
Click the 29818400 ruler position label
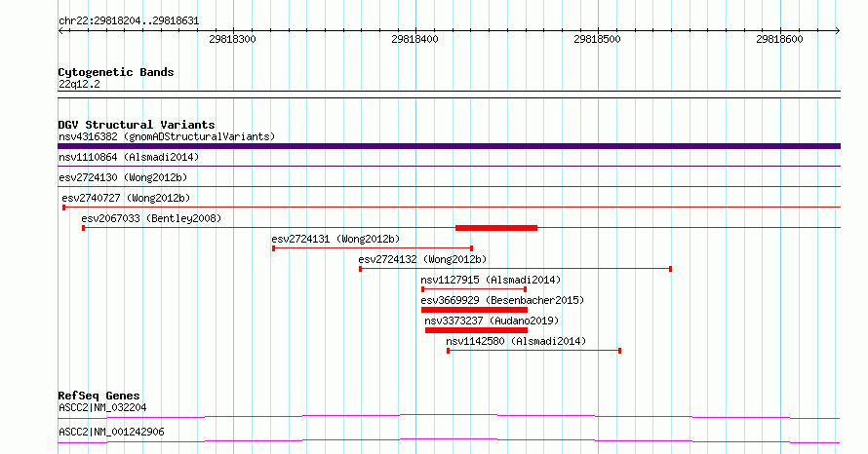414,39
